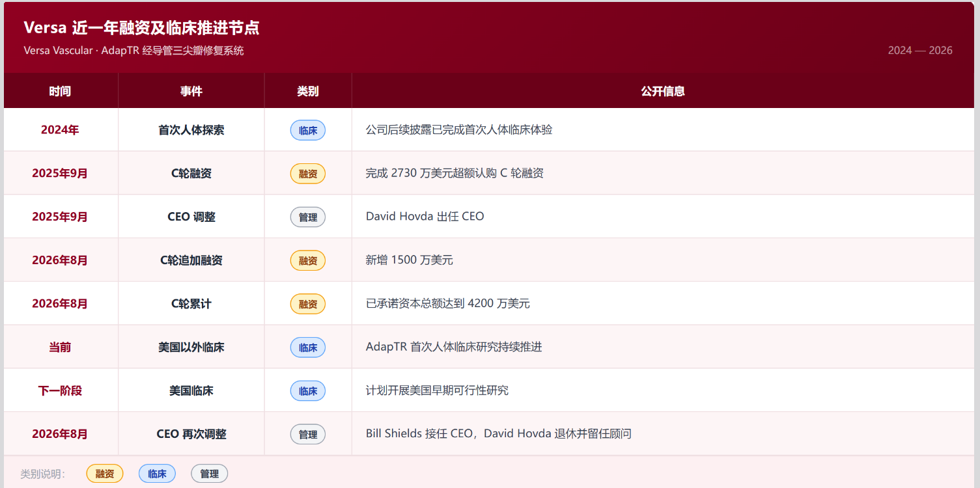Click the 2026年8月 date in the C轮追加融资 row
980x488 pixels.
(x=60, y=260)
